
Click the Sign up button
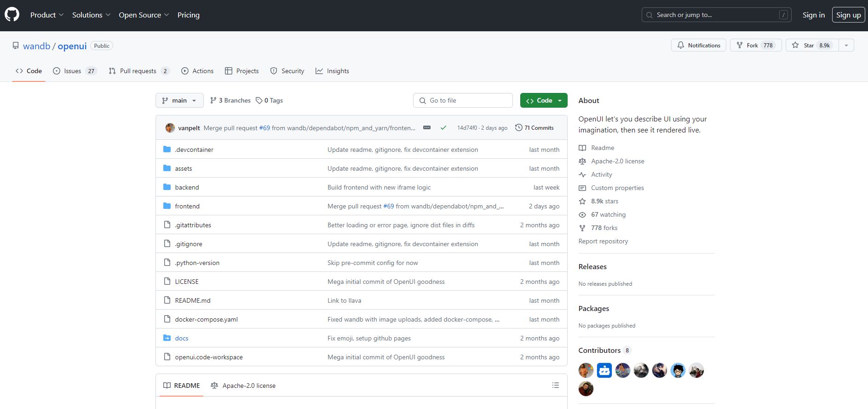tap(848, 15)
